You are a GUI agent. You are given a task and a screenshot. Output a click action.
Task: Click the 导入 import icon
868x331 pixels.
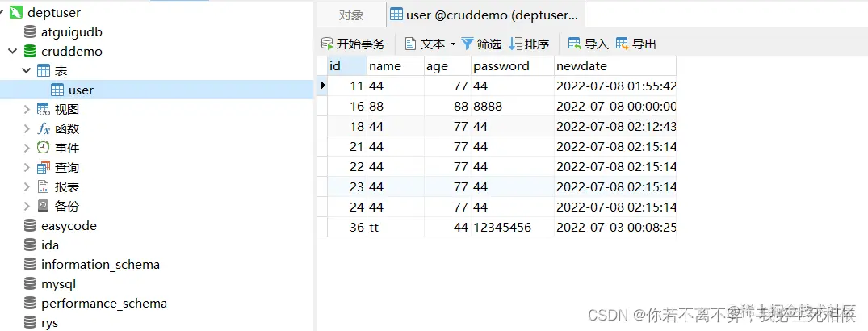coord(575,44)
